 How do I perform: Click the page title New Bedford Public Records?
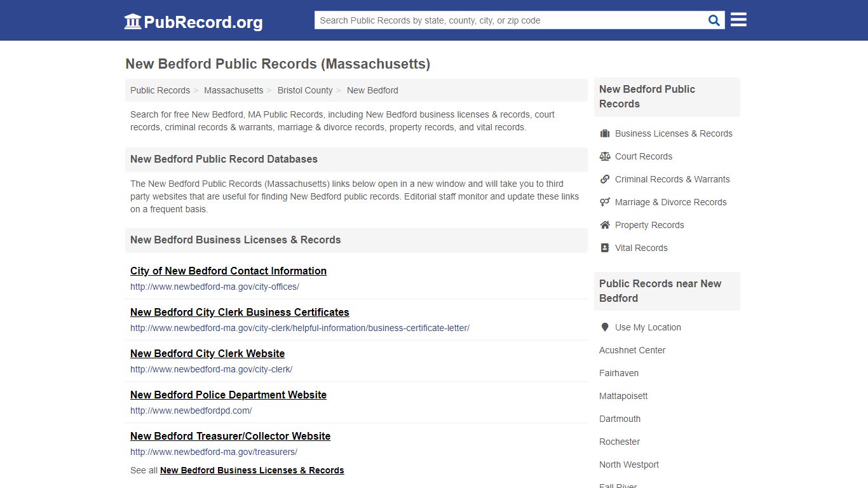[278, 64]
